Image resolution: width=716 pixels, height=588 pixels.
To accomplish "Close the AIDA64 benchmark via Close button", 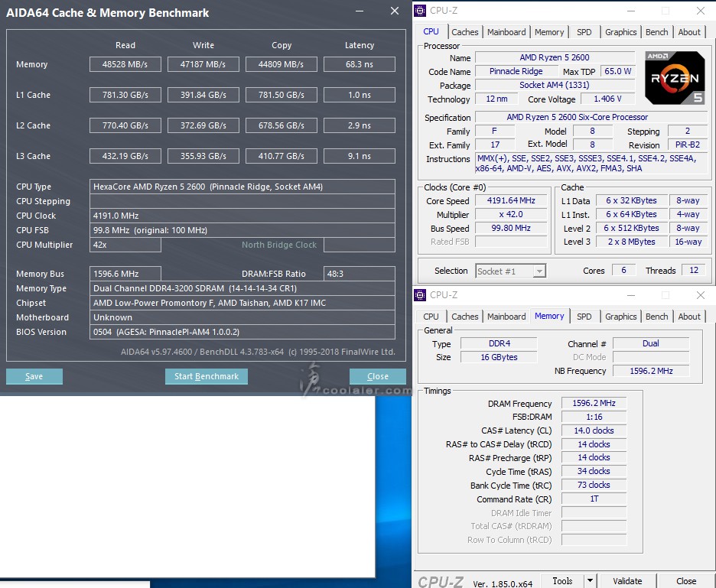I will pyautogui.click(x=378, y=376).
